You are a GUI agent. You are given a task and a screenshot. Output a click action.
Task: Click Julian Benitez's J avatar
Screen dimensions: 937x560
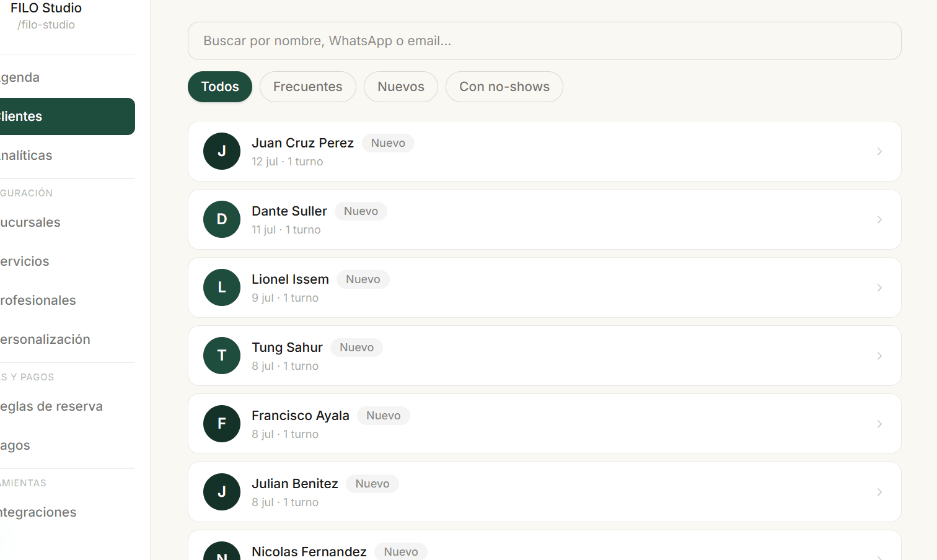(x=222, y=492)
